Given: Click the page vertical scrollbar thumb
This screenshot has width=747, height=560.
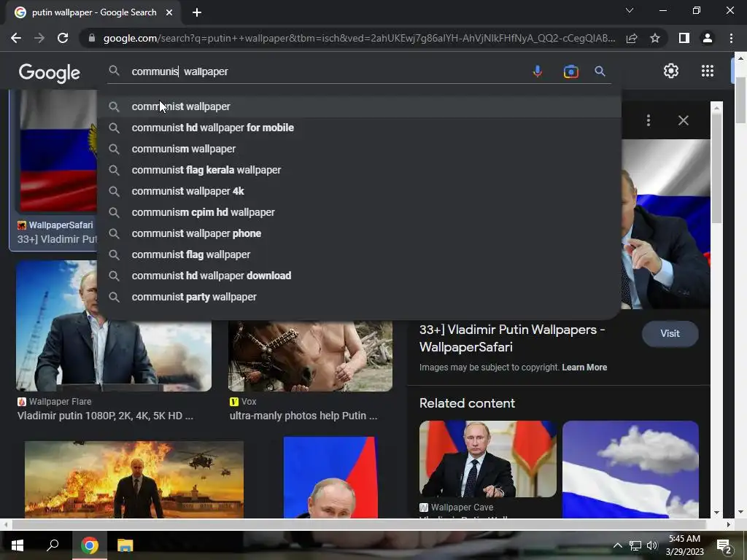Looking at the screenshot, I should coord(741,100).
